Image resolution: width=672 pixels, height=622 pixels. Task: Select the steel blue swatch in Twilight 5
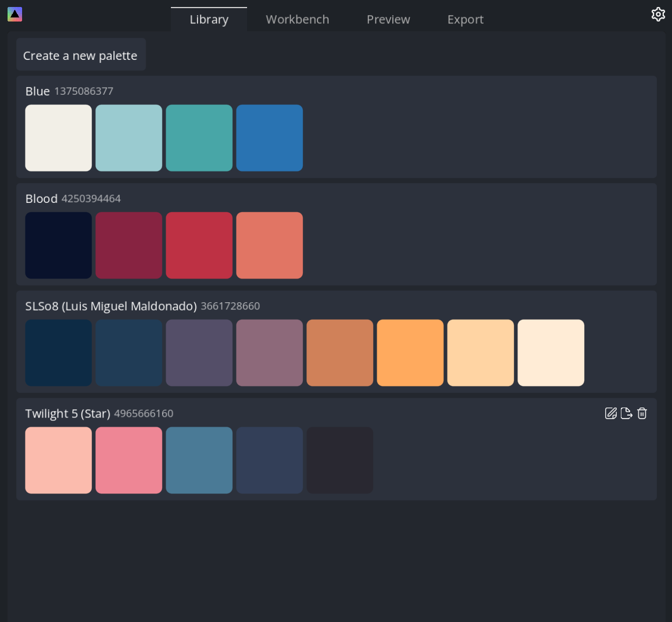pos(199,460)
